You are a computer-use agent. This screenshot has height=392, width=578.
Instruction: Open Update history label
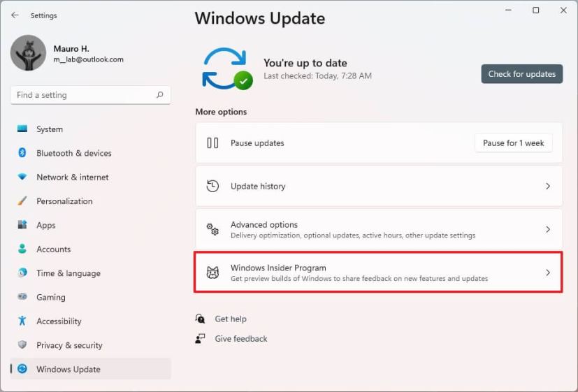[x=258, y=187]
